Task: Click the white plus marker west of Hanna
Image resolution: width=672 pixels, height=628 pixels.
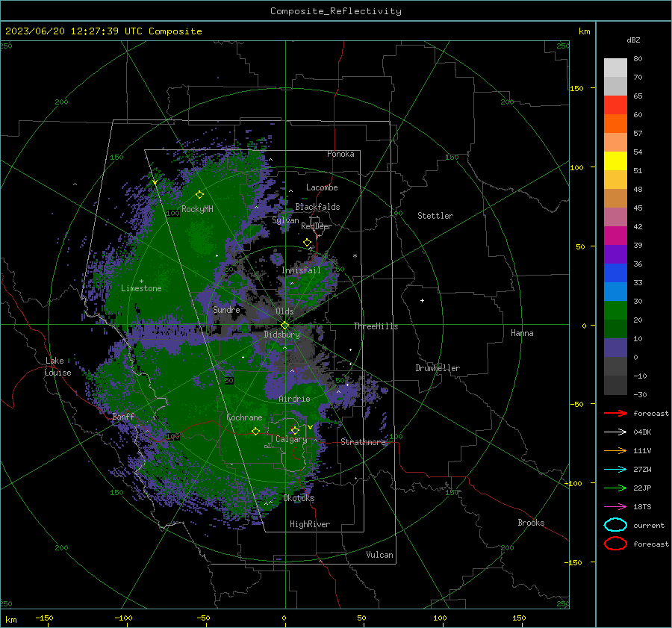Action: click(422, 300)
